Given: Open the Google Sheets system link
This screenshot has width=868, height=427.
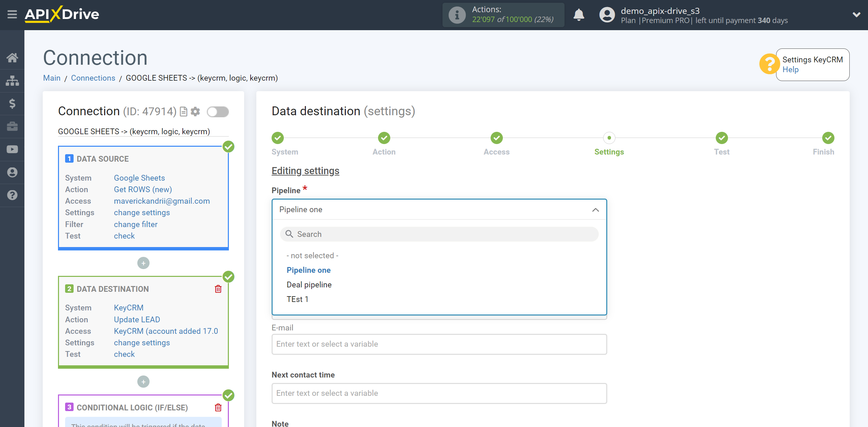Looking at the screenshot, I should point(139,178).
